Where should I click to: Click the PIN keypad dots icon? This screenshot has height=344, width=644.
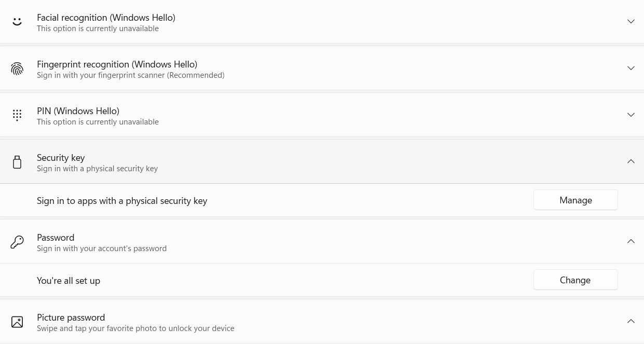[17, 115]
